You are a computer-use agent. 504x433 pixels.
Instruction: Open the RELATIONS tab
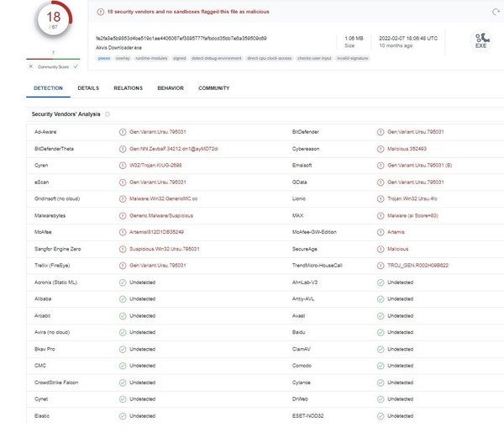click(128, 87)
